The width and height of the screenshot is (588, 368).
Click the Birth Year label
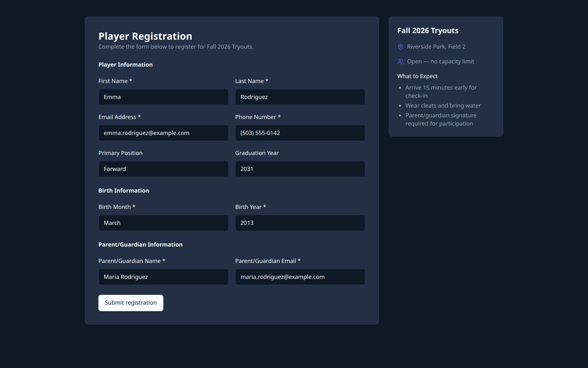[251, 207]
